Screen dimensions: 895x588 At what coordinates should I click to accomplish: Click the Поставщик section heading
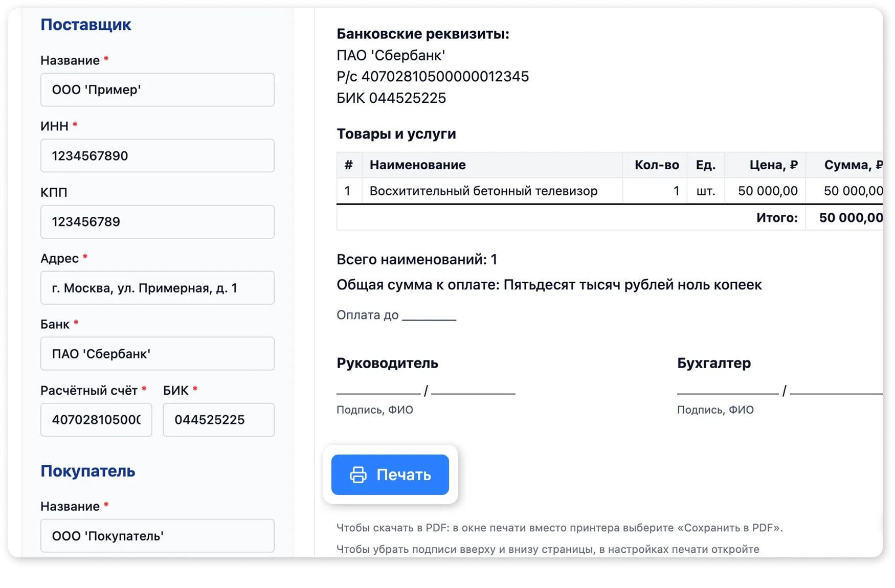(85, 24)
